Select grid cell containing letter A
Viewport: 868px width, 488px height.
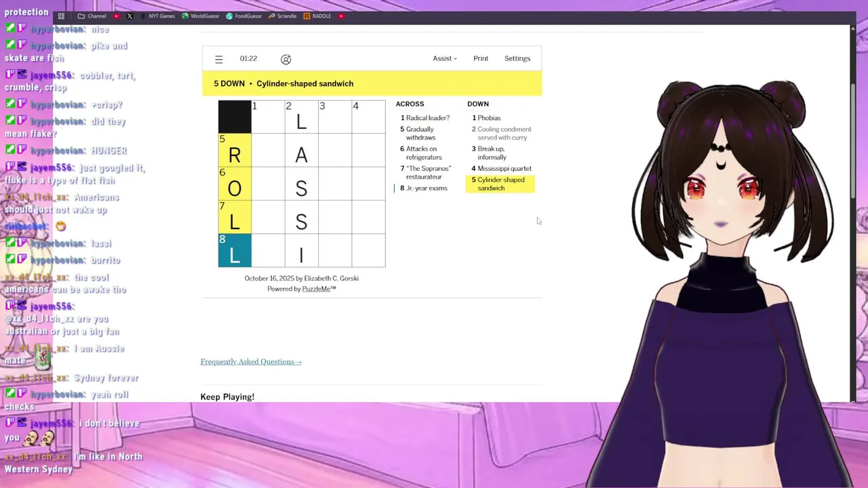point(301,150)
